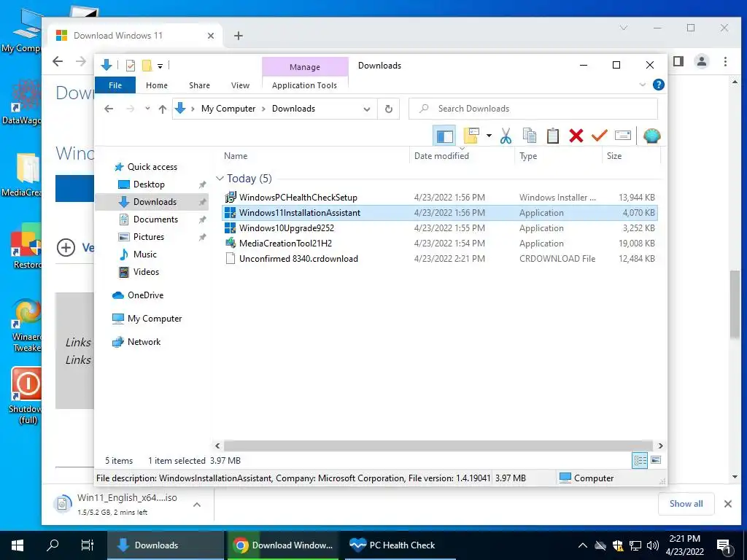Screen dimensions: 747x560
Task: Click the shell icon at toolbar end
Action: 651,136
